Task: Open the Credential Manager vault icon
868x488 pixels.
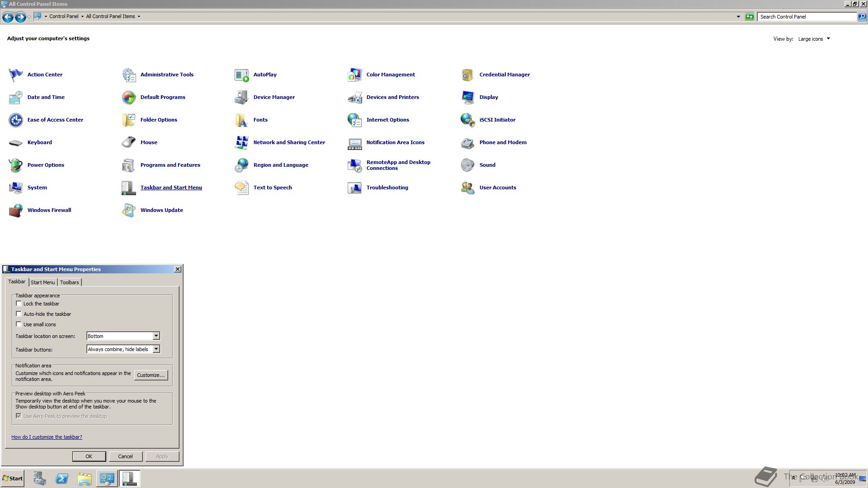Action: pyautogui.click(x=468, y=75)
